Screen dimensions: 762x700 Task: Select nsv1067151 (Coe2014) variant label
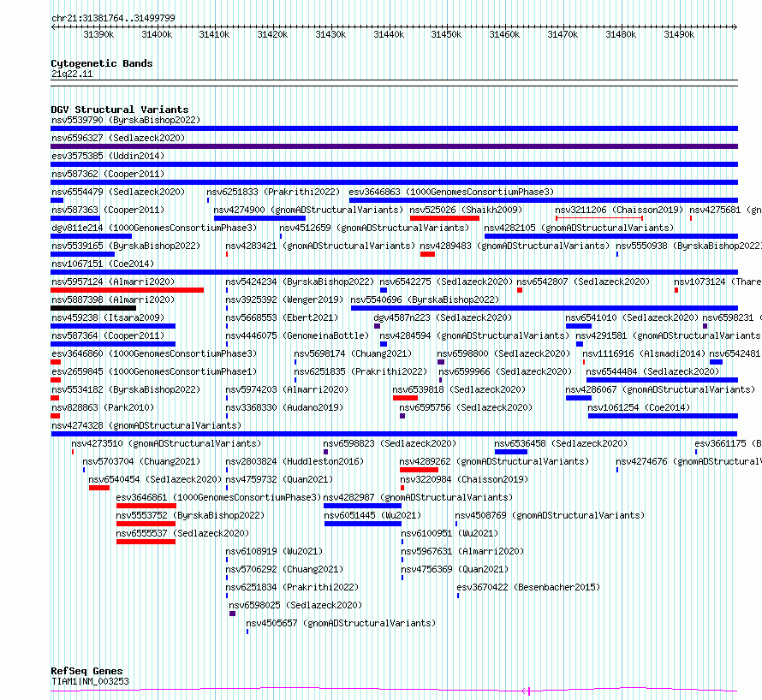(103, 264)
